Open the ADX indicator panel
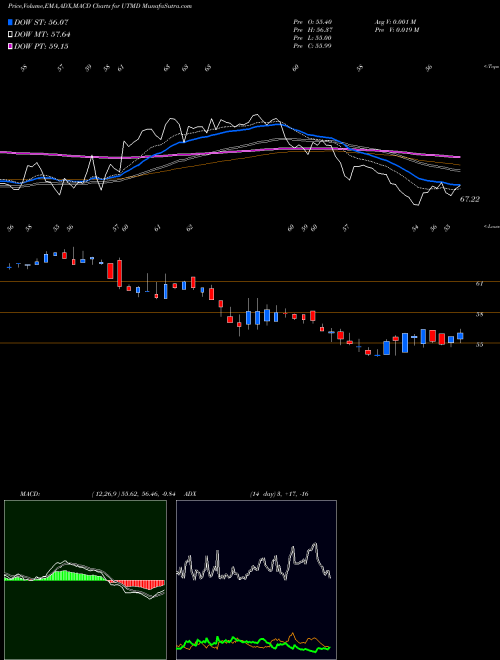The image size is (500, 660). coord(257,580)
